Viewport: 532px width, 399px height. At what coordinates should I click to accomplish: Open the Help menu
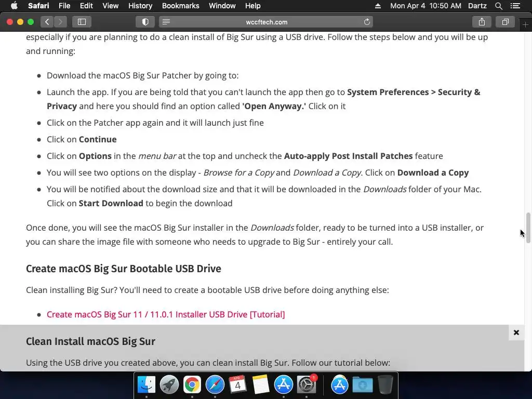tap(253, 6)
